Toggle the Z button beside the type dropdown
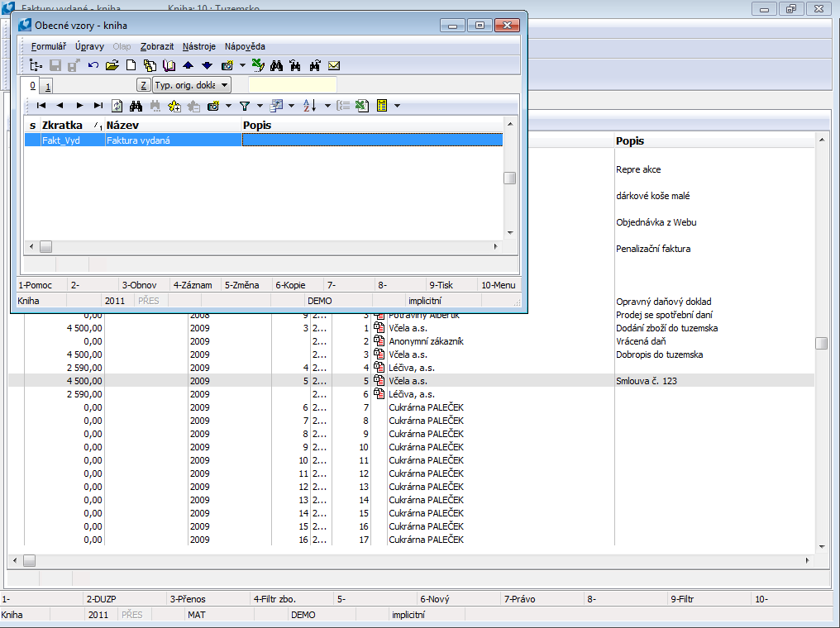Image resolution: width=840 pixels, height=628 pixels. (143, 85)
